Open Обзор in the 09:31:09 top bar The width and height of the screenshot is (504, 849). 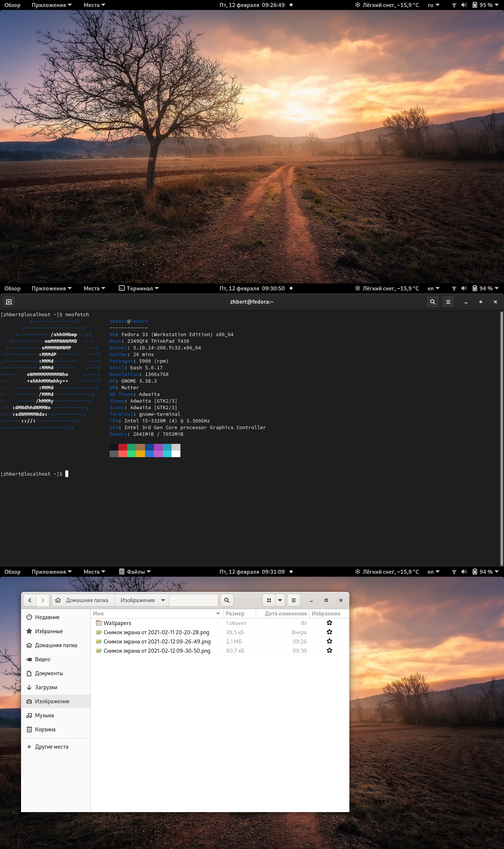pos(13,572)
